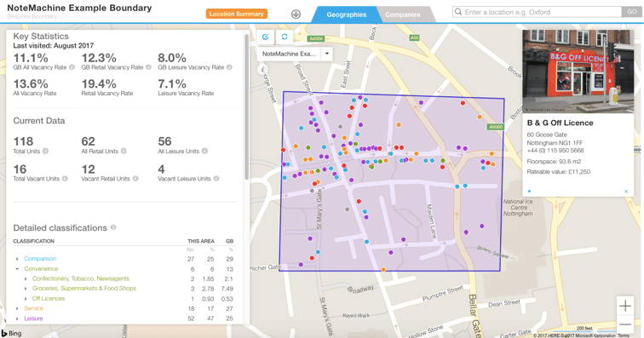Expand the Service classification row
644x338 pixels.
click(x=17, y=308)
